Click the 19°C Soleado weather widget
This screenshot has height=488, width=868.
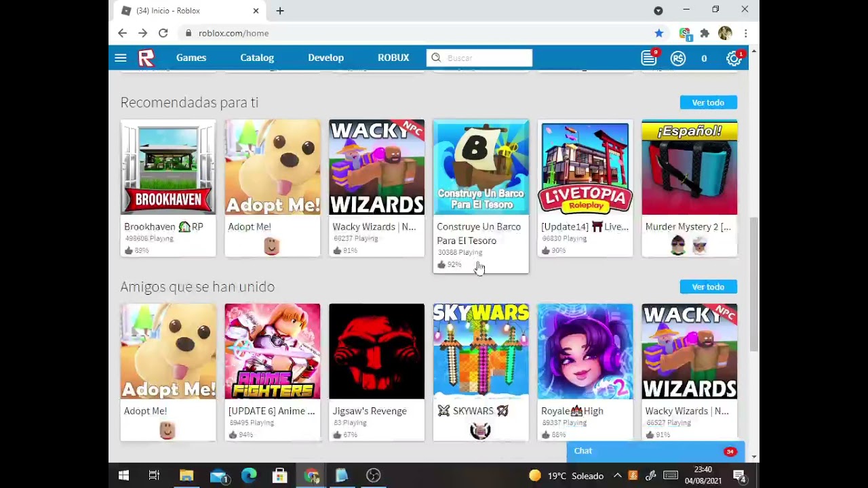tap(566, 476)
